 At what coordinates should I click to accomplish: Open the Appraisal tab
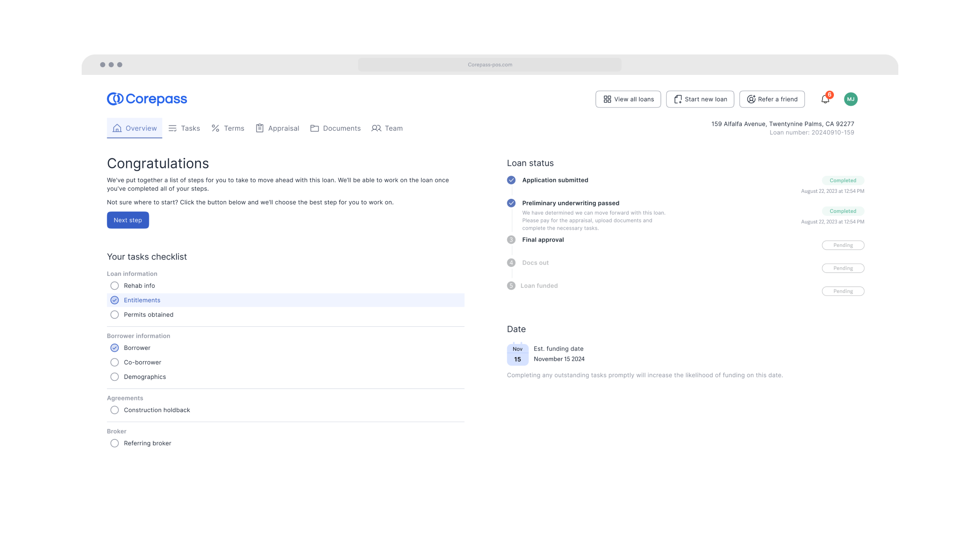click(x=278, y=128)
